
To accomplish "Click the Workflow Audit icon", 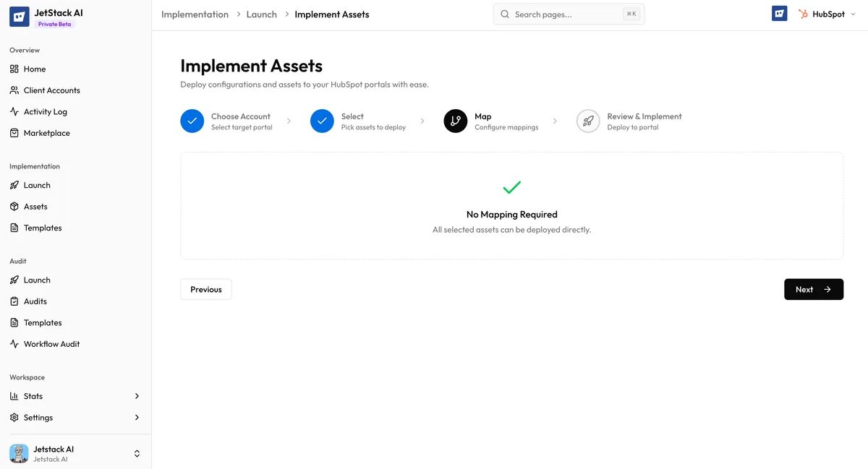I will click(x=15, y=343).
